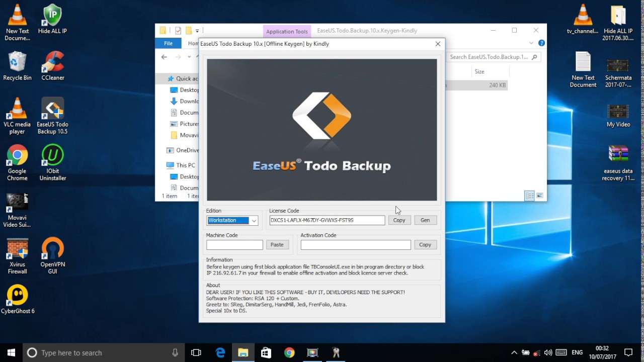Click Microsoft Edge icon in taskbar
Viewport: 644px width, 362px height.
pos(220,352)
